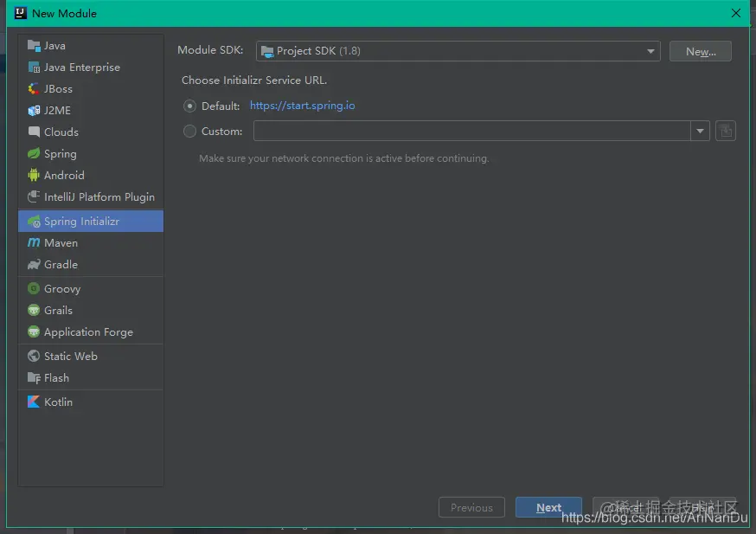The width and height of the screenshot is (756, 534).
Task: Click the Java Enterprise icon
Action: tap(34, 68)
